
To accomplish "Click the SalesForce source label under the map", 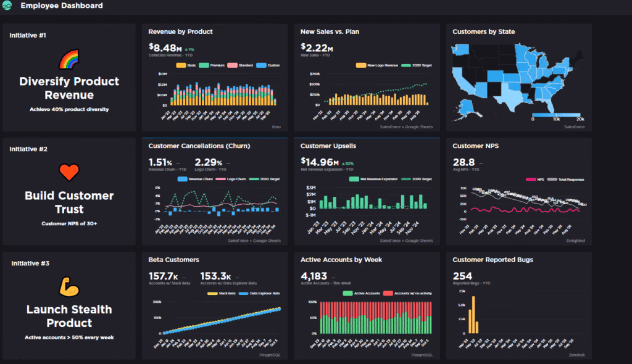I will (x=575, y=127).
